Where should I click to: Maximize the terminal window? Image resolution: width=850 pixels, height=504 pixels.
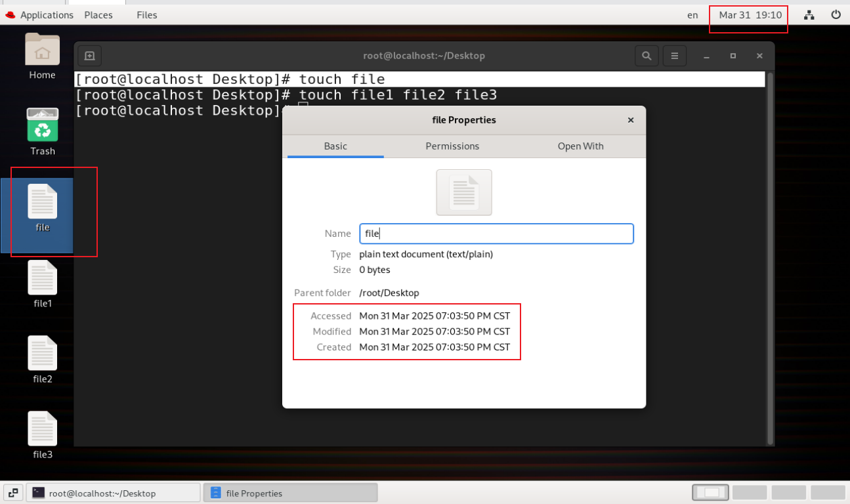[733, 56]
